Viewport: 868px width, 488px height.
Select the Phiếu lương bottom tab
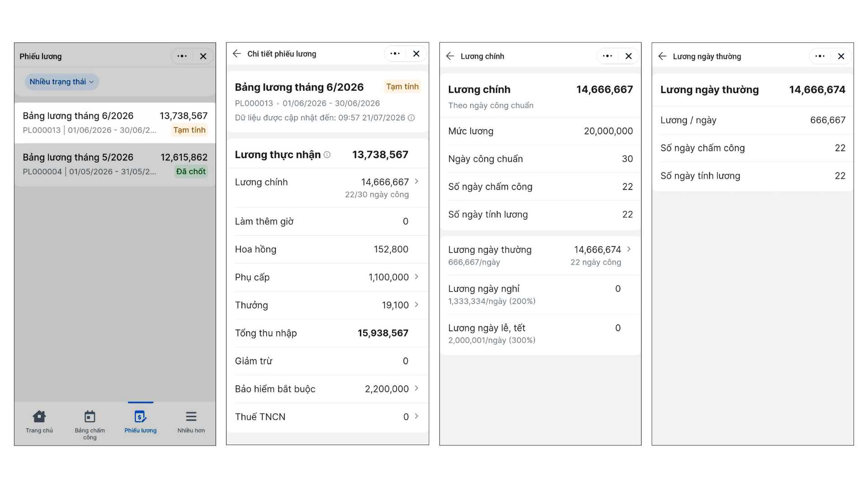click(141, 422)
